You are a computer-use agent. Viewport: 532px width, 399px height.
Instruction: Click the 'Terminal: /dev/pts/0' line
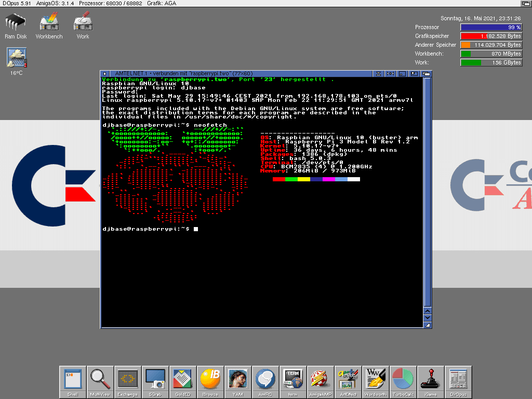pos(302,163)
